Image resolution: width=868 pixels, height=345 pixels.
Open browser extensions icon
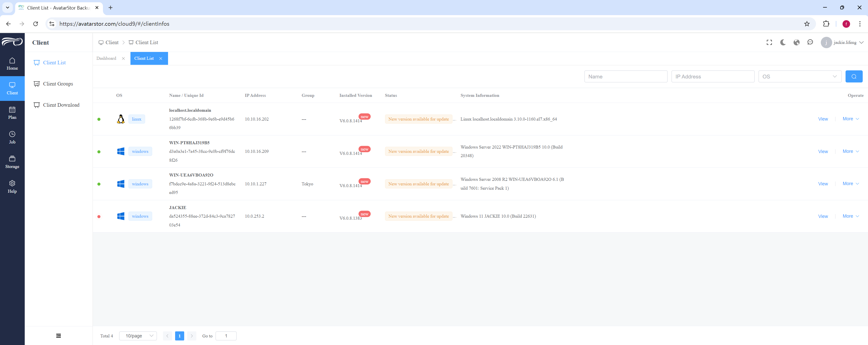[x=826, y=24]
